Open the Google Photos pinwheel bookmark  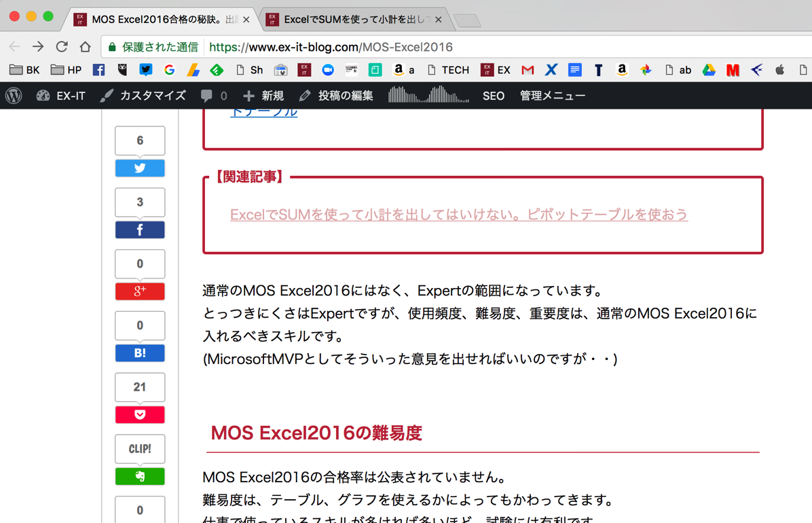tap(645, 70)
